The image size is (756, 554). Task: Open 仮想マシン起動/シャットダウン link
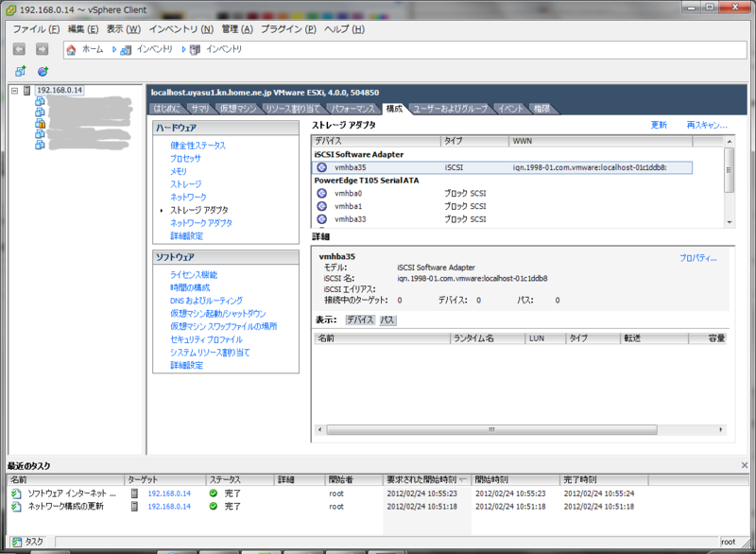218,314
